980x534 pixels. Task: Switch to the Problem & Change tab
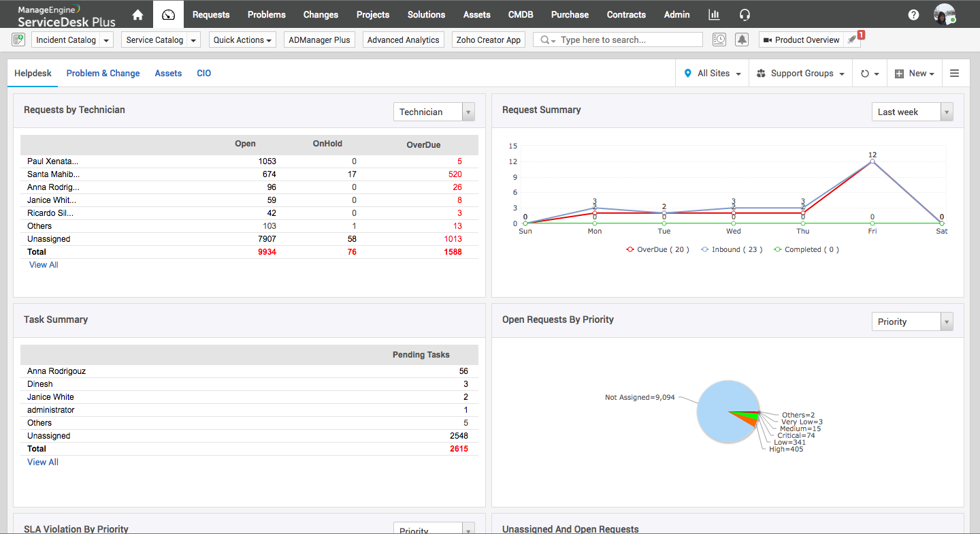pos(103,73)
